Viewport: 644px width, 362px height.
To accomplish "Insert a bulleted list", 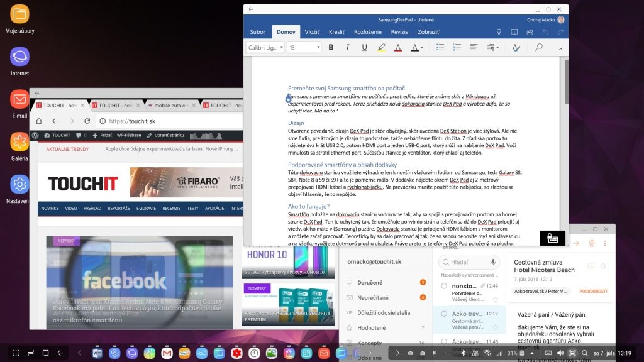I will [440, 47].
